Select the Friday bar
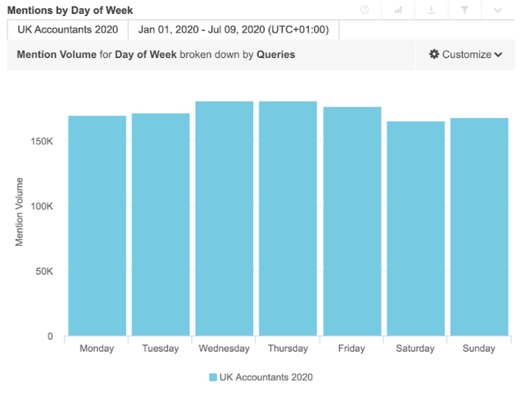532x393 pixels. click(352, 221)
